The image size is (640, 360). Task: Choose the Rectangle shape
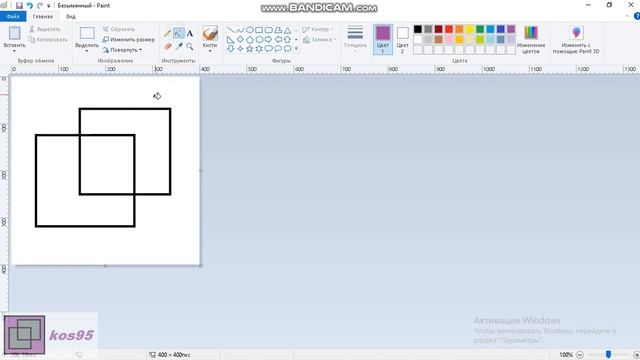[x=259, y=30]
